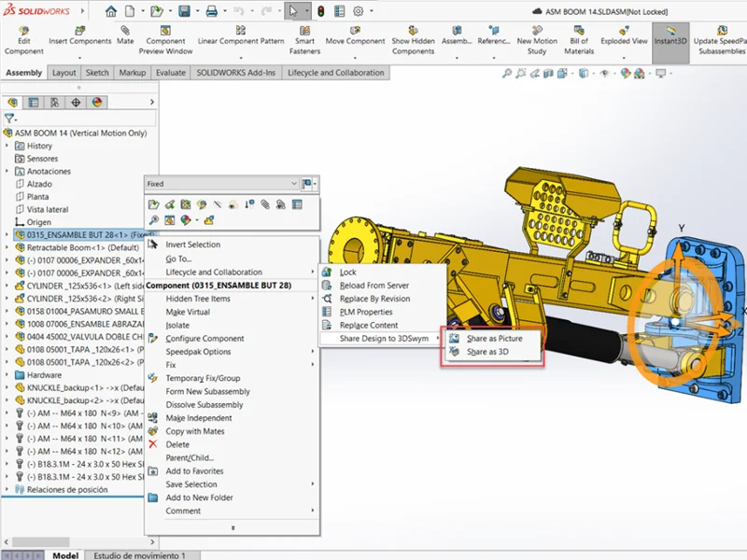This screenshot has width=747, height=560.
Task: Select Share as 3D menu option
Action: [x=487, y=352]
